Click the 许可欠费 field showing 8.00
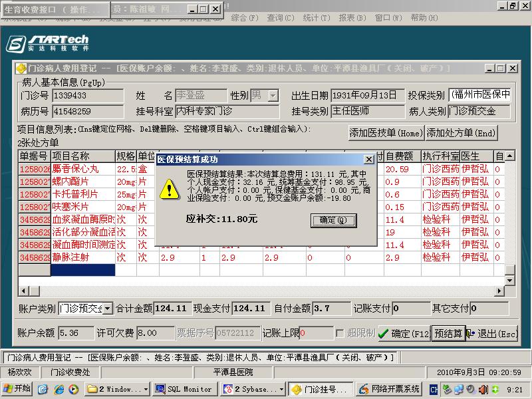This screenshot has width=532, height=399. pos(156,333)
